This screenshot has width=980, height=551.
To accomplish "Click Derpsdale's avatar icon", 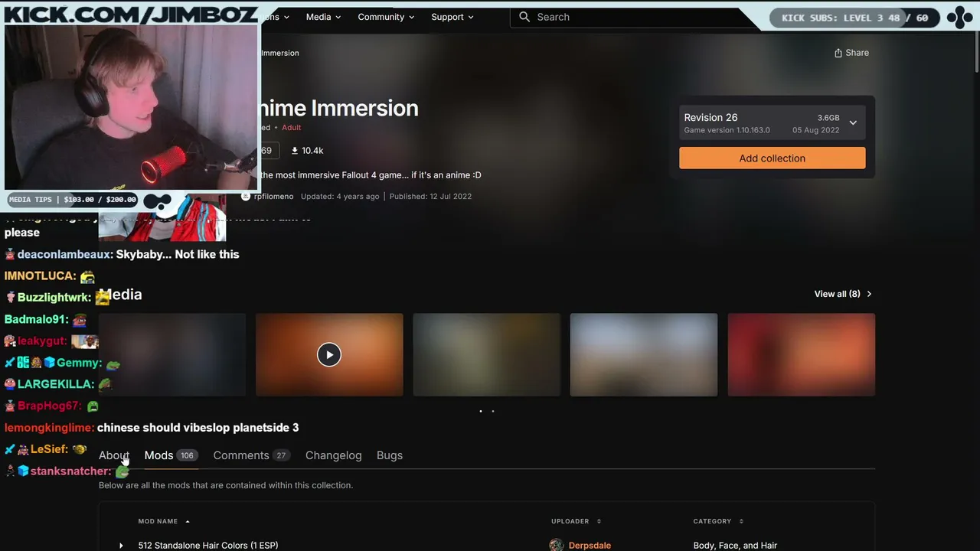I will pyautogui.click(x=557, y=545).
